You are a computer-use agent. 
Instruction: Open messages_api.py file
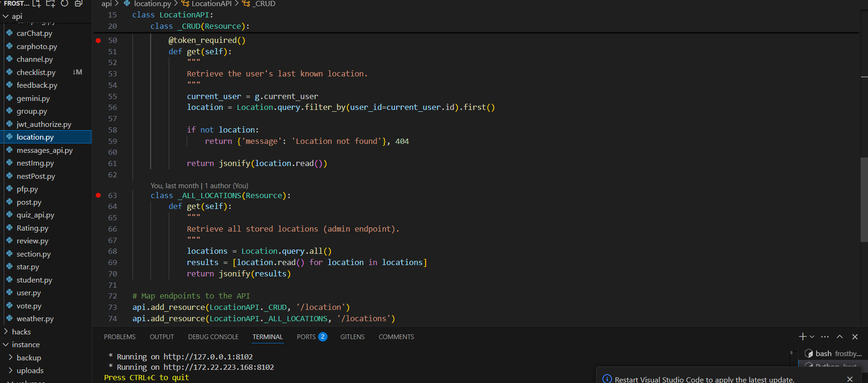click(x=46, y=150)
